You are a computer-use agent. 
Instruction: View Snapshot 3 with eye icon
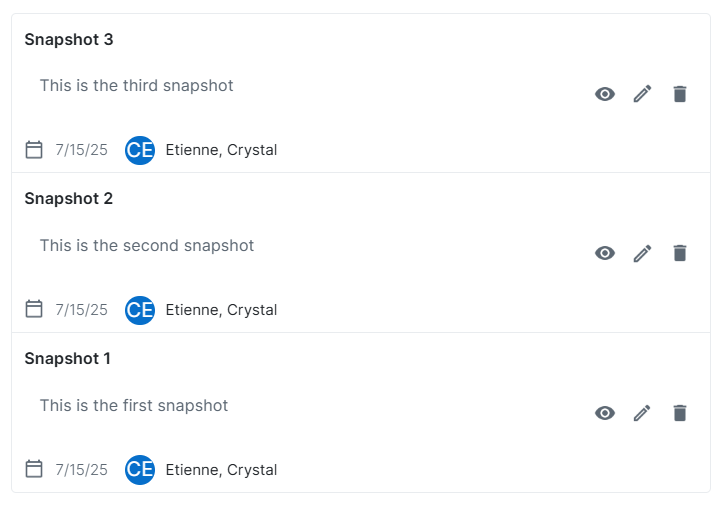tap(605, 94)
